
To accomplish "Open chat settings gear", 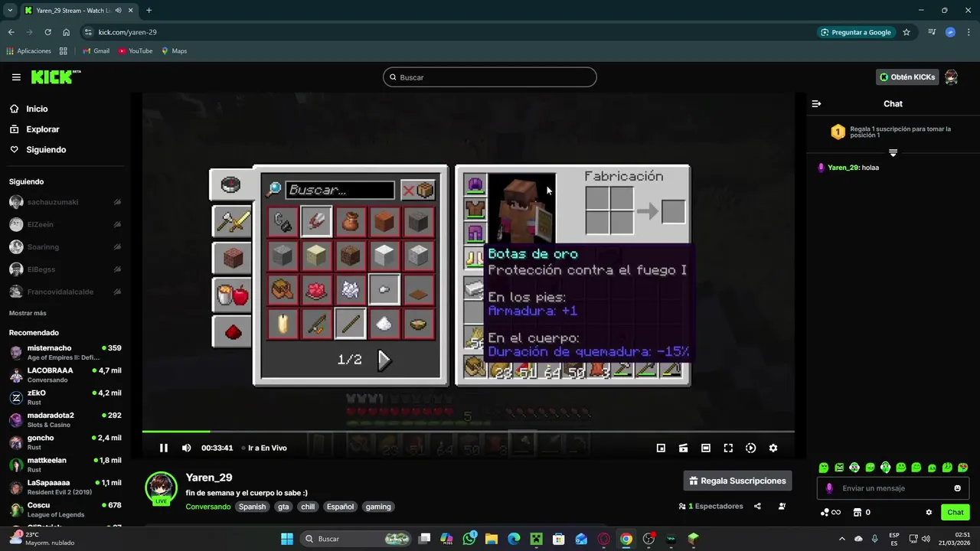I will [929, 512].
